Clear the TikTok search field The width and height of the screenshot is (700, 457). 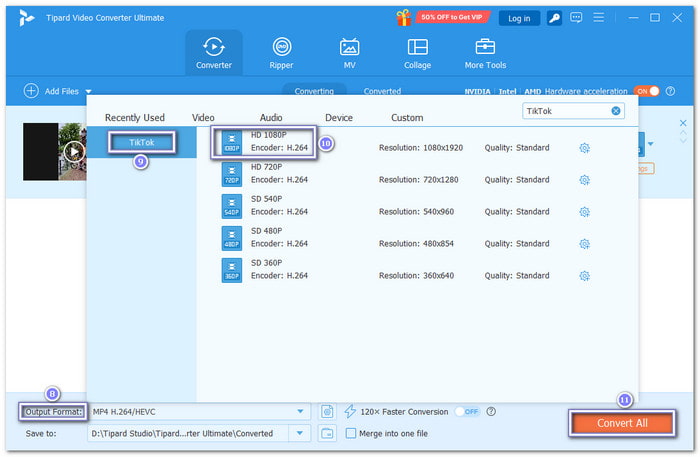616,111
